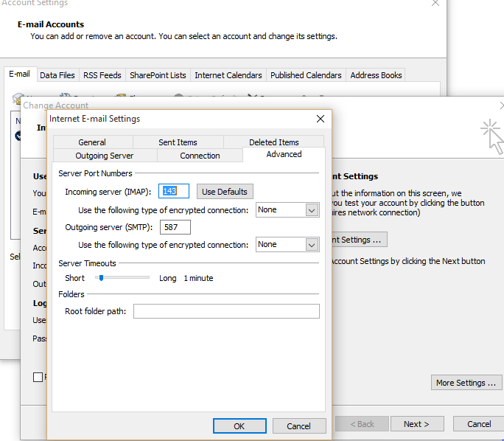Open the Connection tab
Screen dimensions: 504x441
(x=200, y=156)
